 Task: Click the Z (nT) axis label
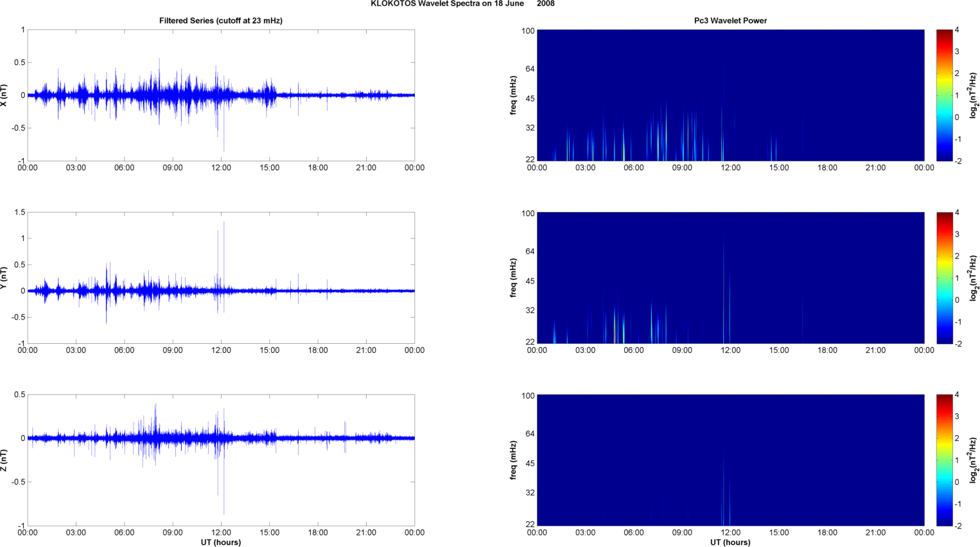coord(4,460)
